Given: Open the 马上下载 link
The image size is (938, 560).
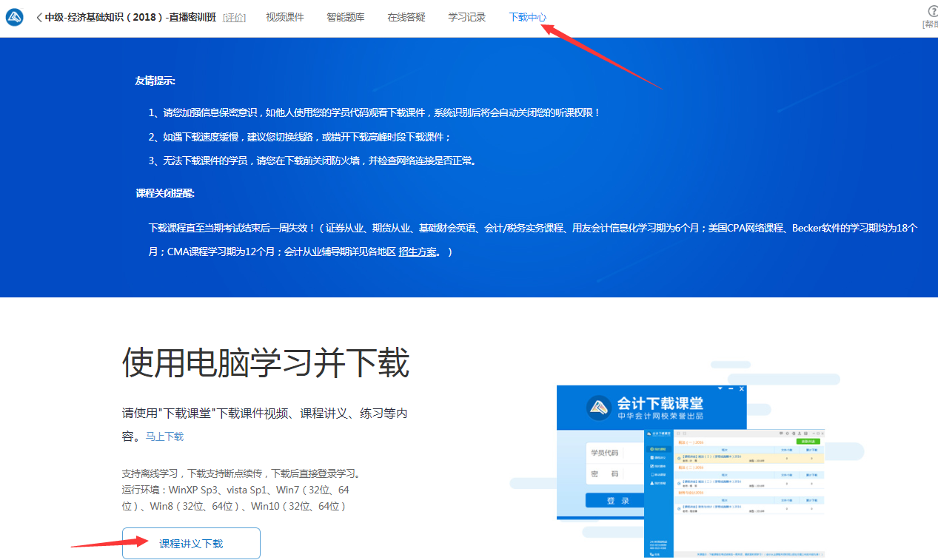Looking at the screenshot, I should [165, 436].
